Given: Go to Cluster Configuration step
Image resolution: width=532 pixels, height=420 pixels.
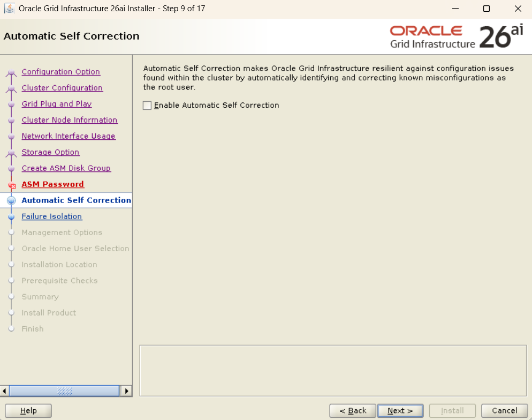Looking at the screenshot, I should point(62,88).
